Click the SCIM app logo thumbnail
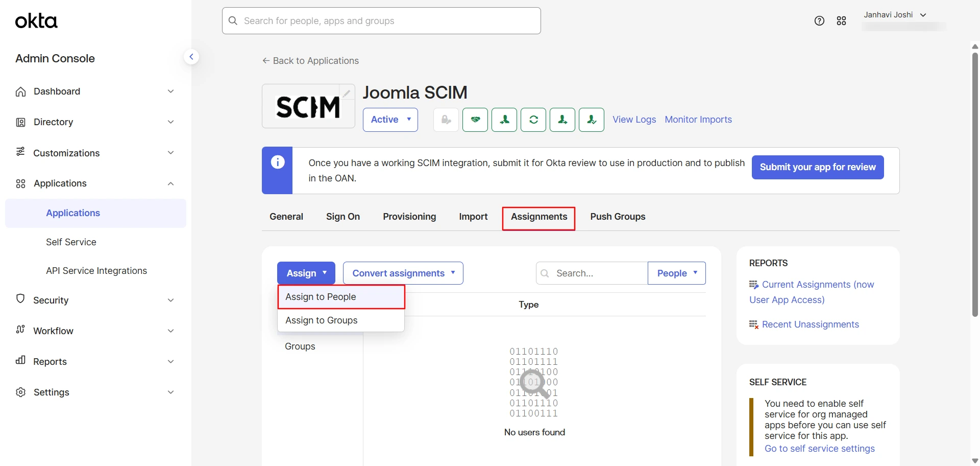Screen dimensions: 980x466 (x=308, y=106)
